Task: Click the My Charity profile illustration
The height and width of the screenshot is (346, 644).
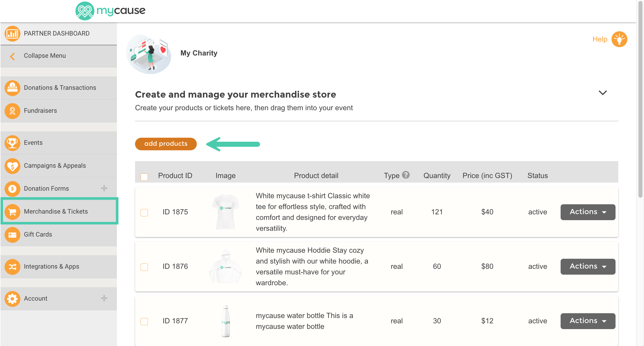Action: click(149, 54)
